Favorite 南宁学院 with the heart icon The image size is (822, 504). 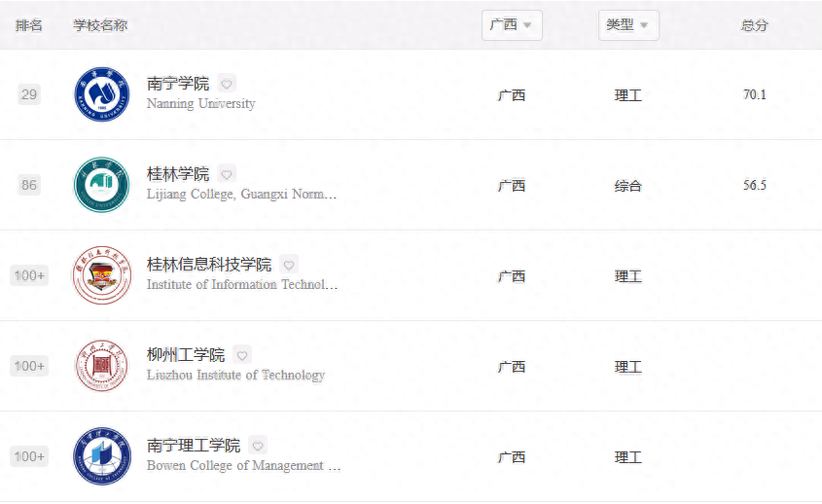pos(227,84)
